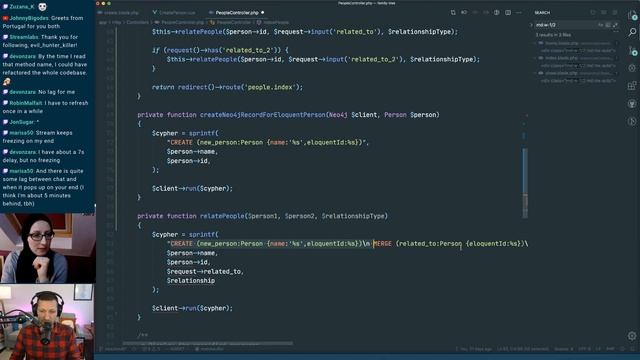Click the editor vertical scrollbar thumb
Screen dimensions: 640x360
[x=525, y=182]
